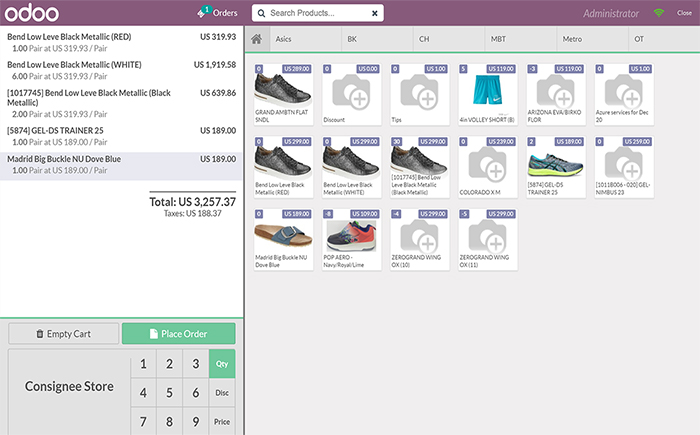Image resolution: width=700 pixels, height=435 pixels.
Task: Tap numpad key 2
Action: pos(169,364)
